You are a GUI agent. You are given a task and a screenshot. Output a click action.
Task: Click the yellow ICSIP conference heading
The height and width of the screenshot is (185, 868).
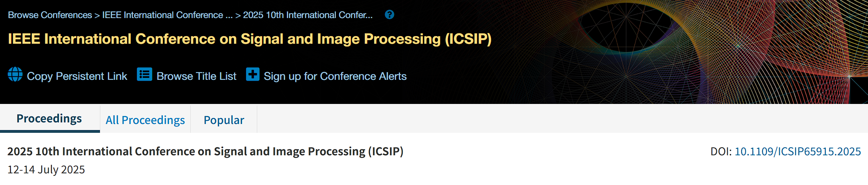tap(250, 39)
